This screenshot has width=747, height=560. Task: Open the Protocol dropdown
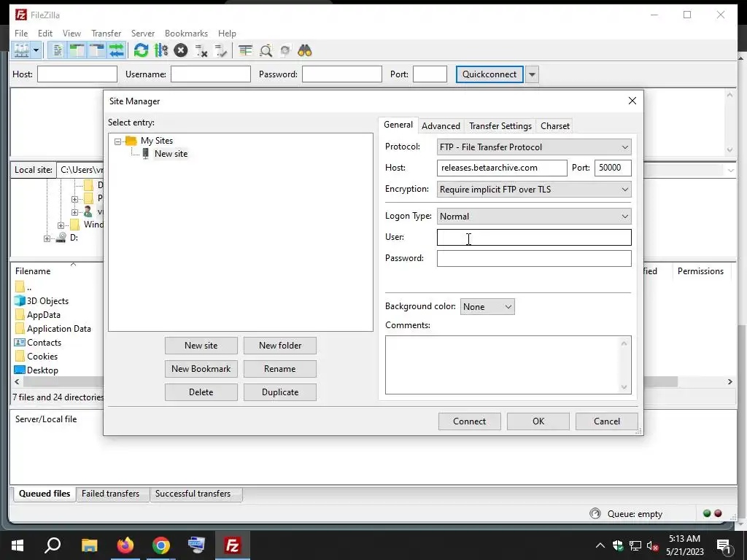click(534, 147)
